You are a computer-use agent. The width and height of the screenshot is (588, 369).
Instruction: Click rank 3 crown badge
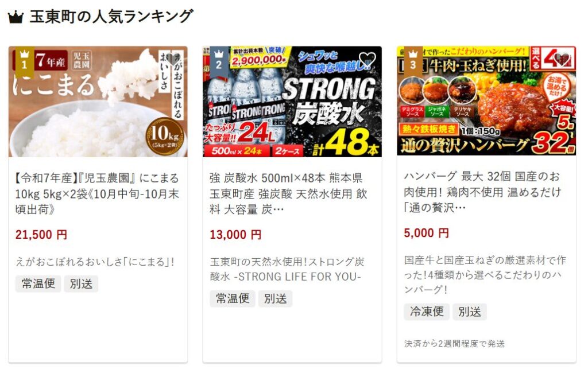click(x=413, y=59)
